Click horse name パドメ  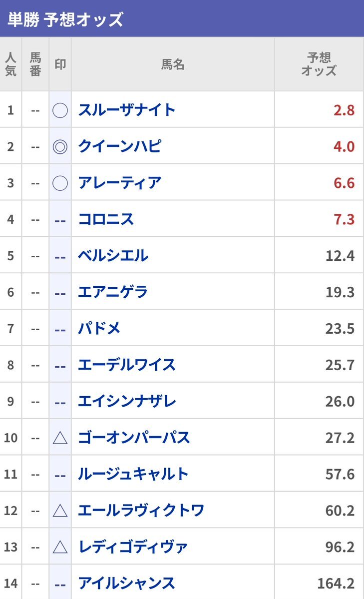point(99,329)
